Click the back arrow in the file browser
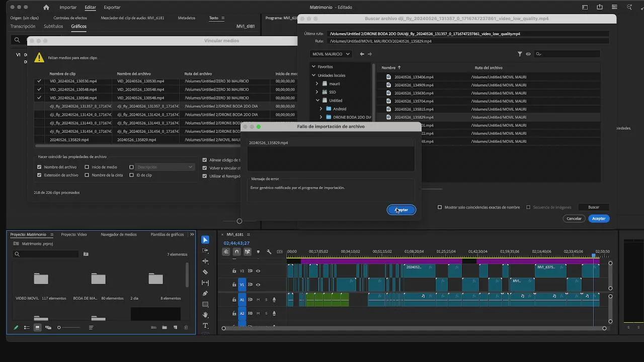 pos(362,54)
